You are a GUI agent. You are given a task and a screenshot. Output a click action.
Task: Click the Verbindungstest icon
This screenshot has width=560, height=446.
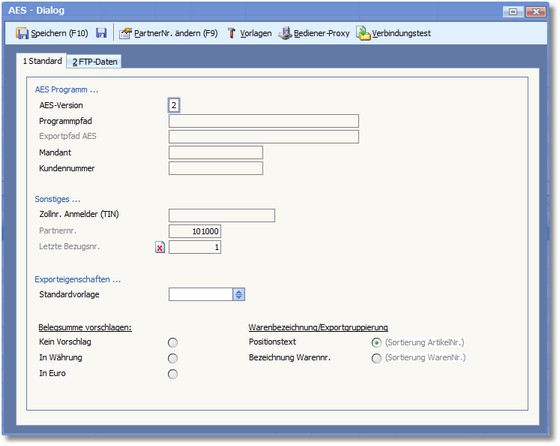click(363, 33)
